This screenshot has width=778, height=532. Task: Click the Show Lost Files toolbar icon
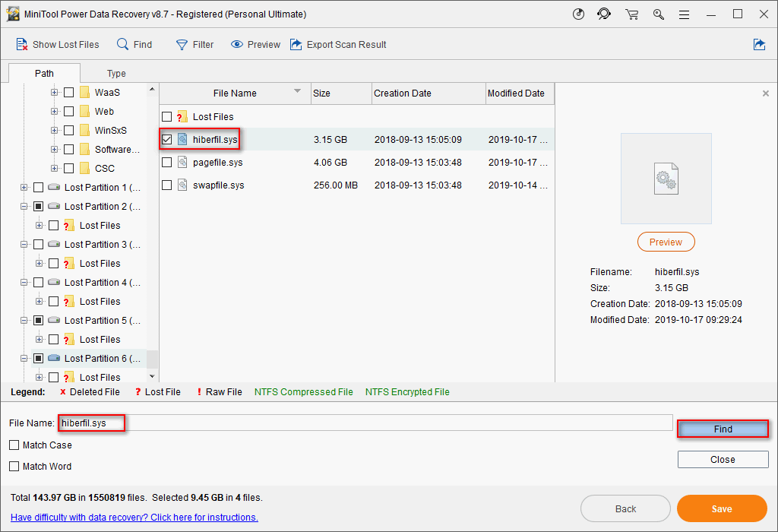click(x=22, y=45)
